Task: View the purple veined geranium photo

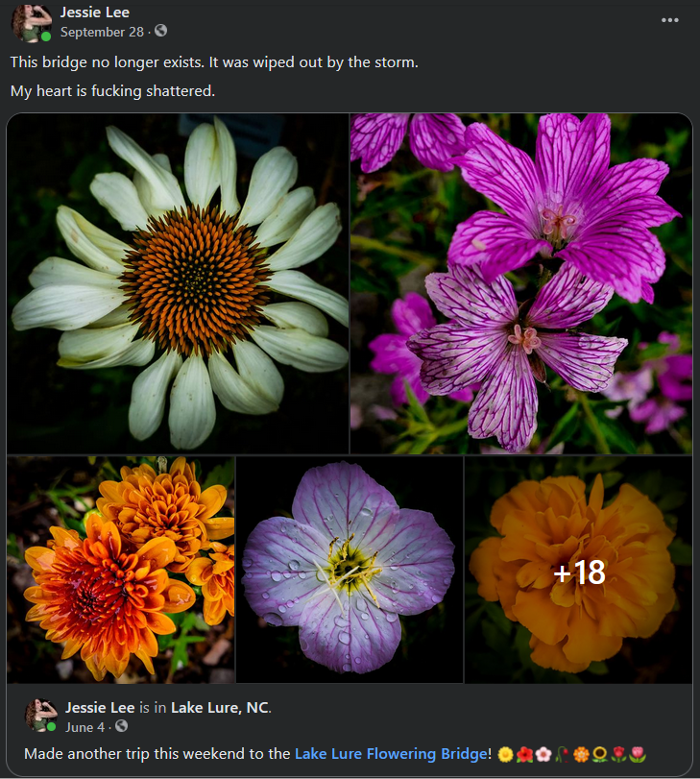Action: (x=521, y=283)
